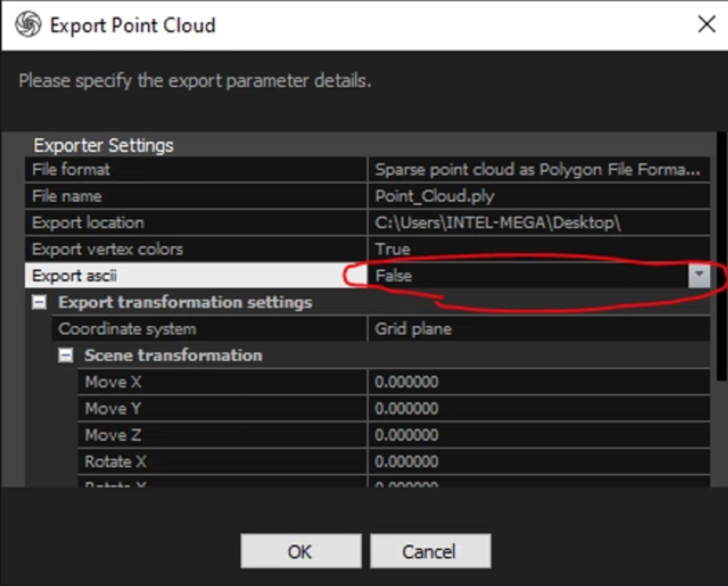Collapse the Scene transformation group

pos(66,355)
